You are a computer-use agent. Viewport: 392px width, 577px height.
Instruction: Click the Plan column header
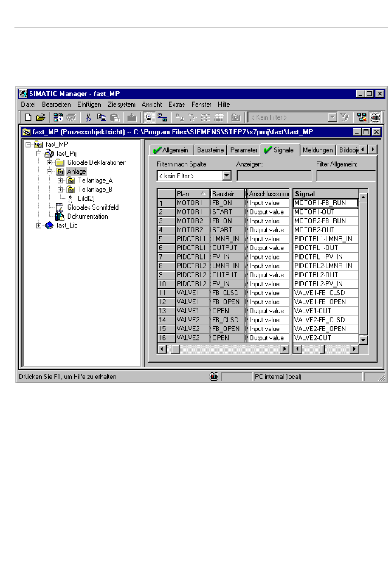[192, 194]
